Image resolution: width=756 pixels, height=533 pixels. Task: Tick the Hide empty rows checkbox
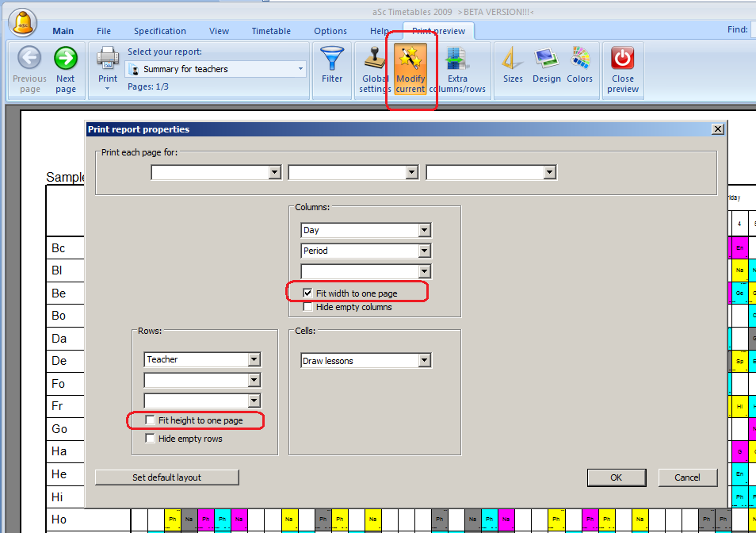(x=150, y=439)
